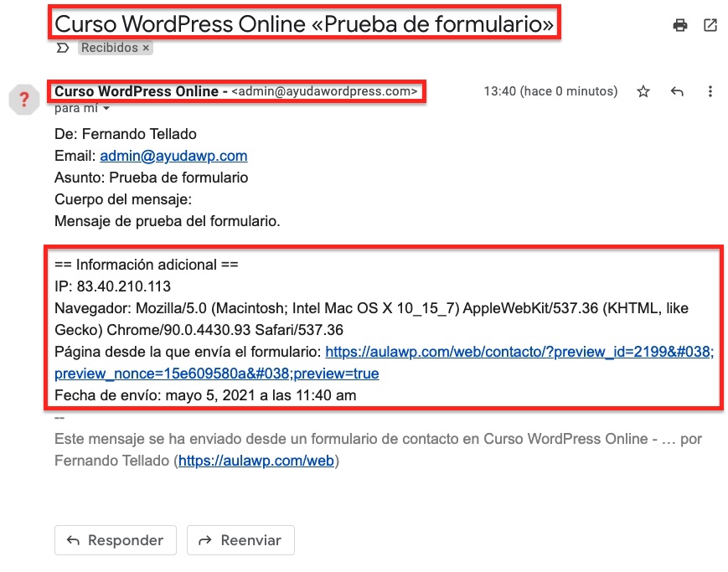Star the Curso WordPress Online message

[643, 91]
